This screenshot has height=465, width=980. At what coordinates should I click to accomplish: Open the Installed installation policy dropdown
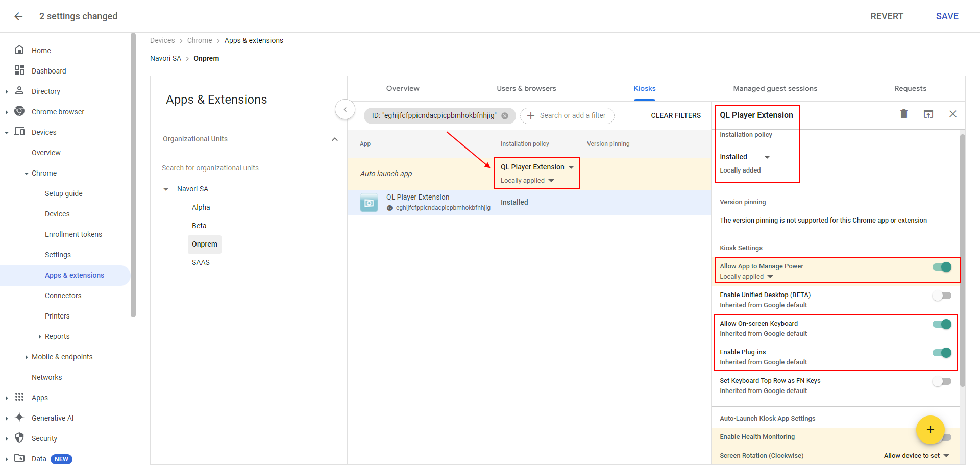point(745,157)
